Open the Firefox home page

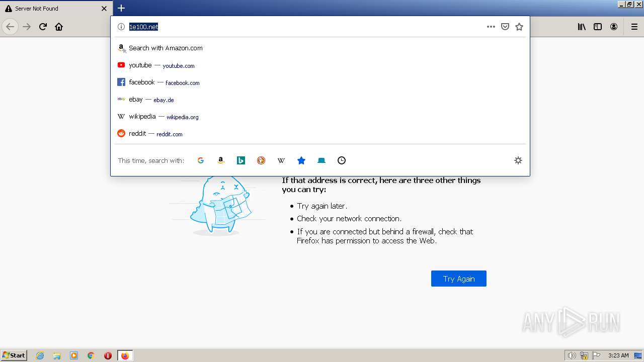click(59, 27)
